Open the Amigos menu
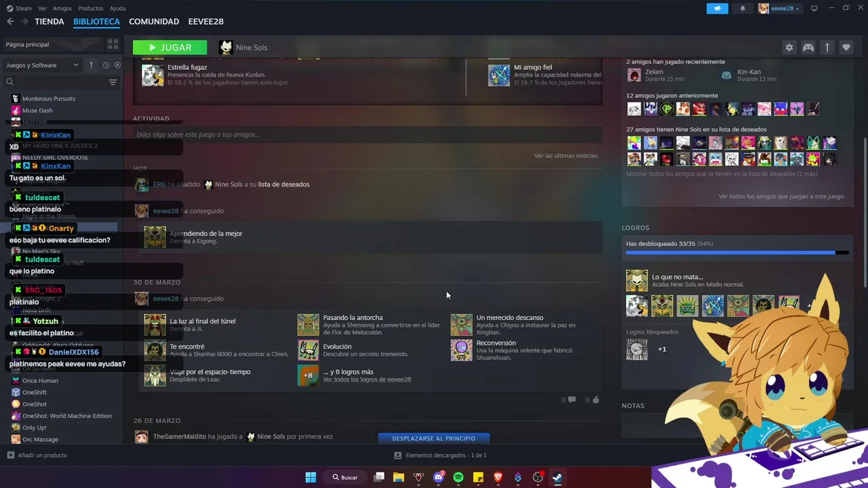 (62, 8)
